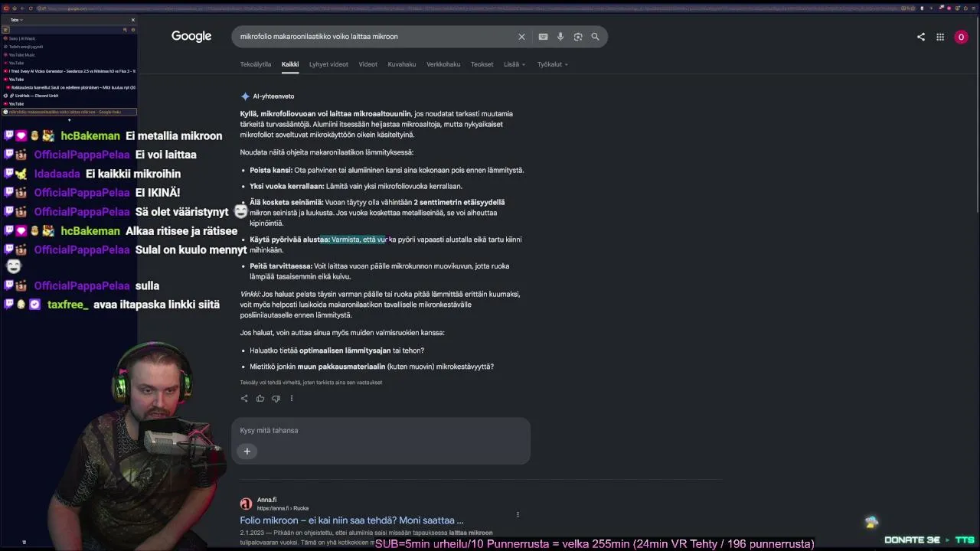Open the 'Folio mikroon' Anna.fi result link
Image resolution: width=980 pixels, height=551 pixels.
351,520
